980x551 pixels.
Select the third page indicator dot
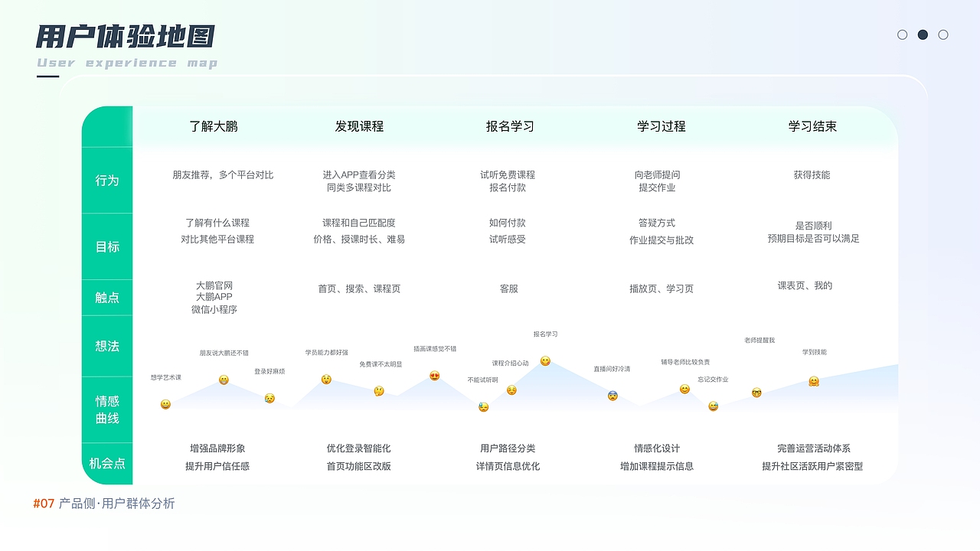942,34
